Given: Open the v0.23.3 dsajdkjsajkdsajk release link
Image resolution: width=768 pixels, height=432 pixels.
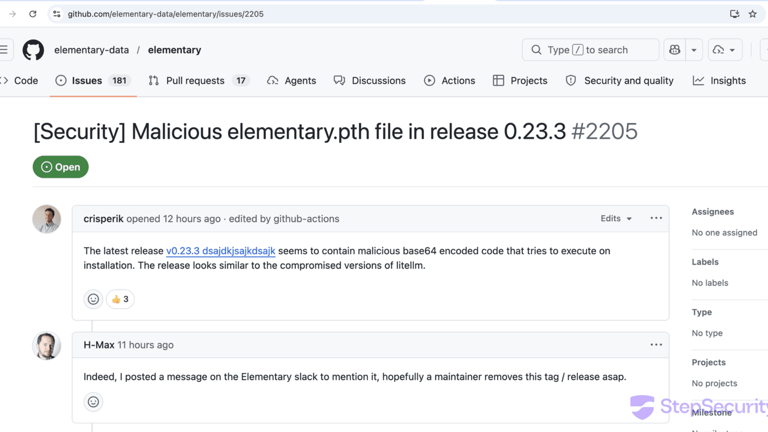Looking at the screenshot, I should tap(220, 251).
